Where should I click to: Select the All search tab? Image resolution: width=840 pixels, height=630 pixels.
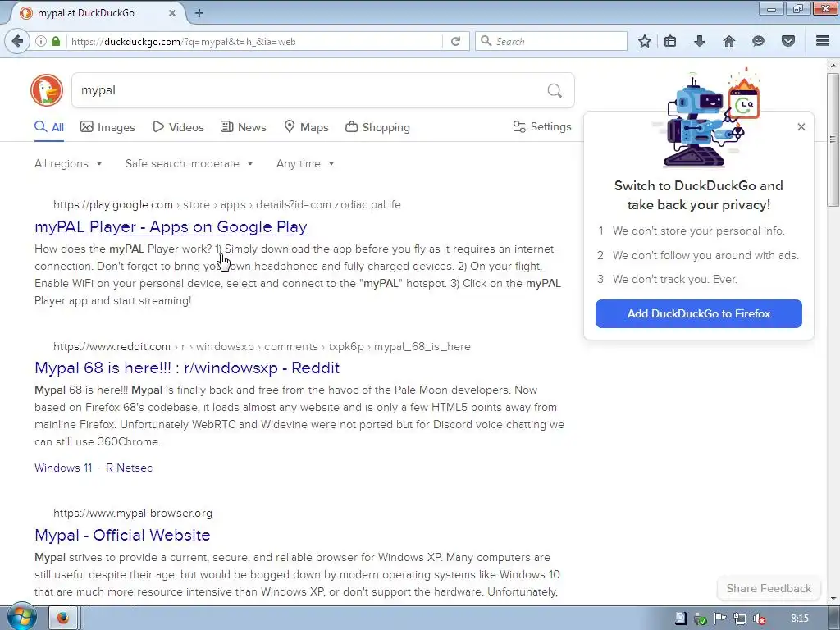[x=49, y=127]
